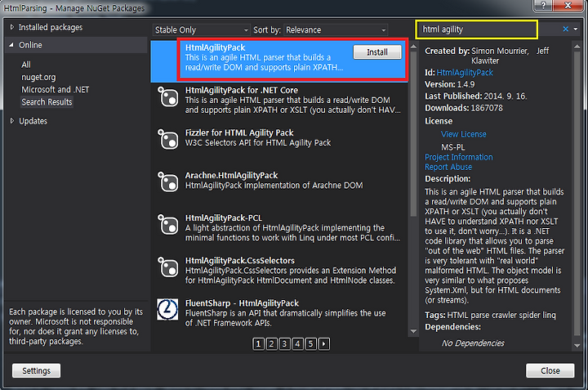
Task: Click the Downloads 1867078 value
Action: click(487, 108)
